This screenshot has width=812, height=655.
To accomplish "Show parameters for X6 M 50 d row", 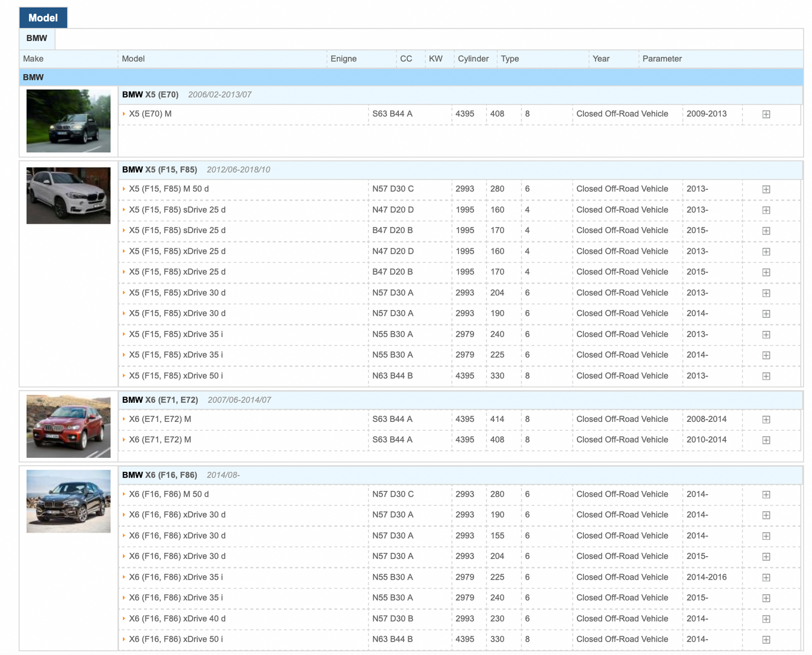I will (x=766, y=495).
